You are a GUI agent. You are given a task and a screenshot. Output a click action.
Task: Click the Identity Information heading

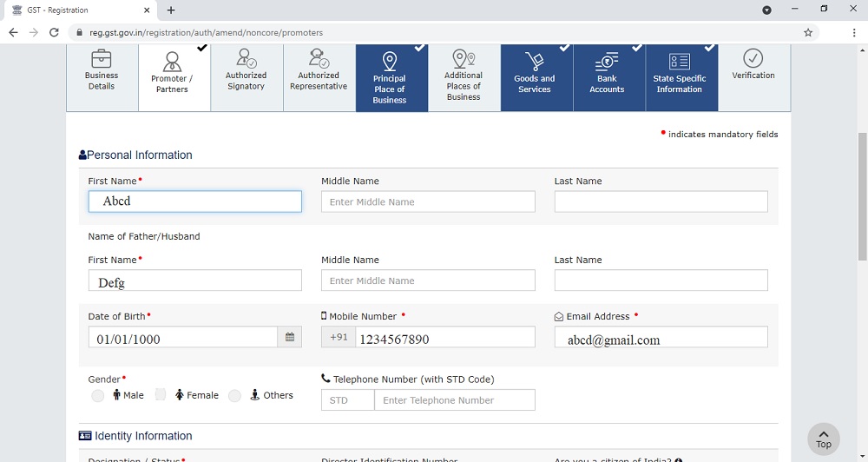click(135, 436)
